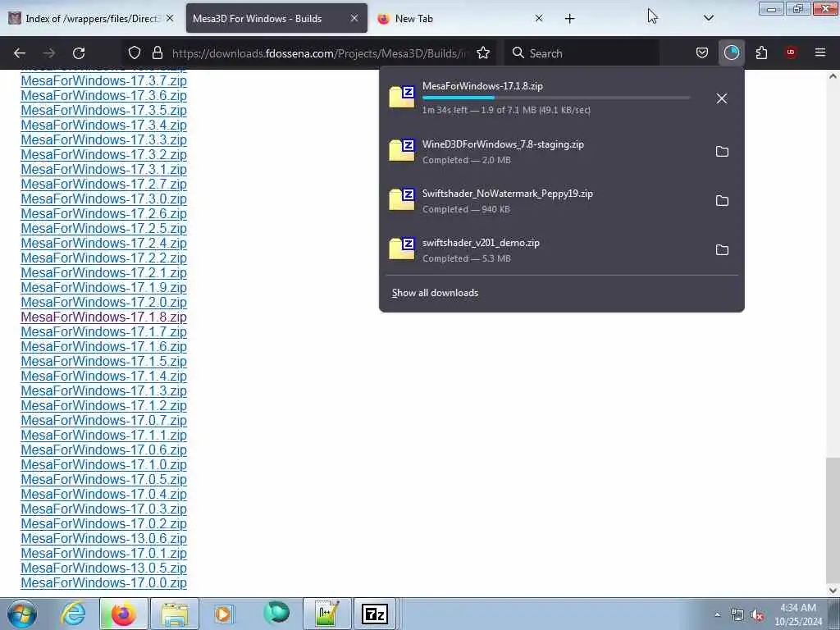
Task: Show hidden system tray icons
Action: (717, 615)
